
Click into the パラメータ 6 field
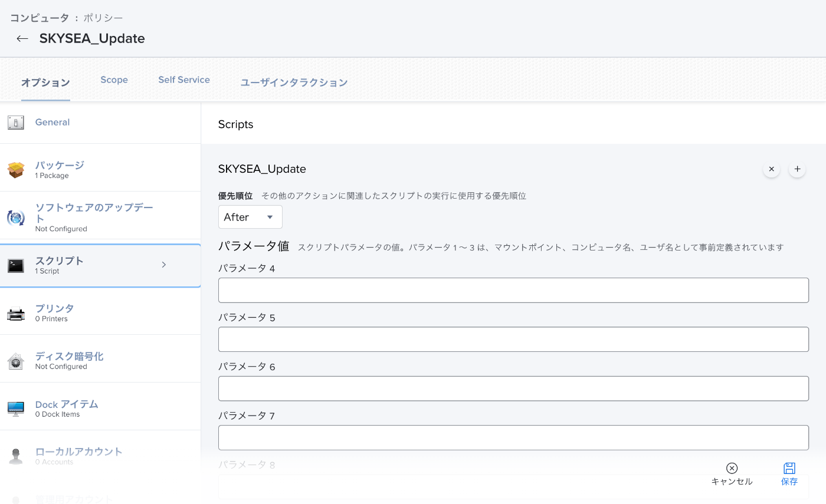coord(513,388)
